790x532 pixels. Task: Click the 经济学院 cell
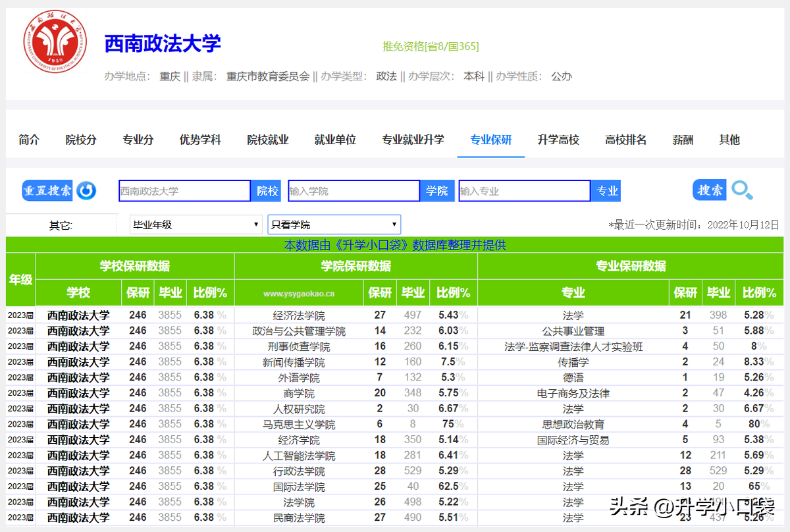click(x=299, y=440)
